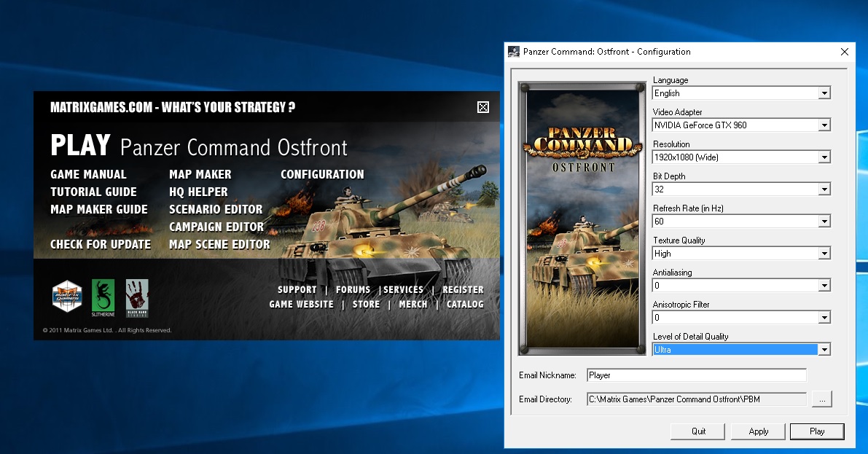Screen dimensions: 868x454
Task: Close the launcher with the X box icon
Action: [x=482, y=107]
